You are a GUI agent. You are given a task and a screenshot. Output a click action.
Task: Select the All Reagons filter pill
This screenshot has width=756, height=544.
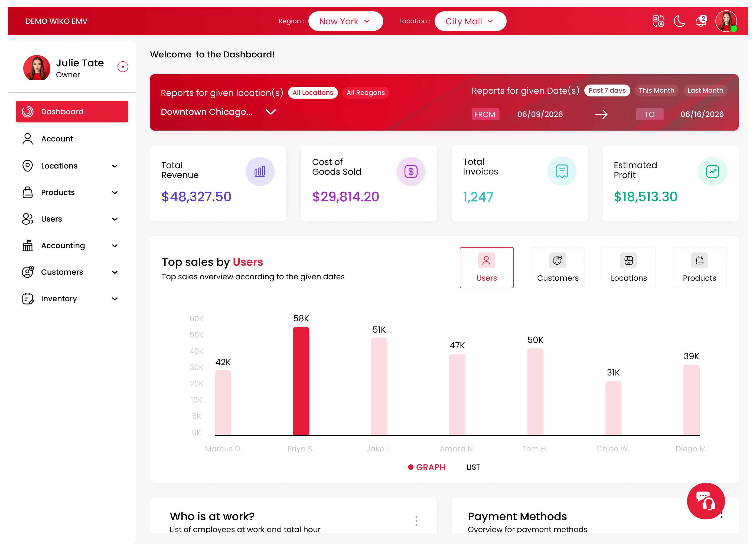pos(366,92)
